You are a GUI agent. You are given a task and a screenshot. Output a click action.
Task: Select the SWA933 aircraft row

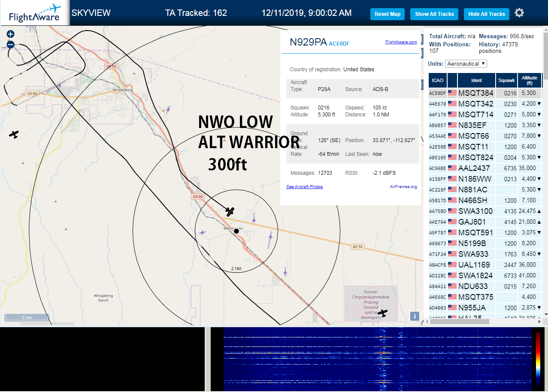point(485,254)
